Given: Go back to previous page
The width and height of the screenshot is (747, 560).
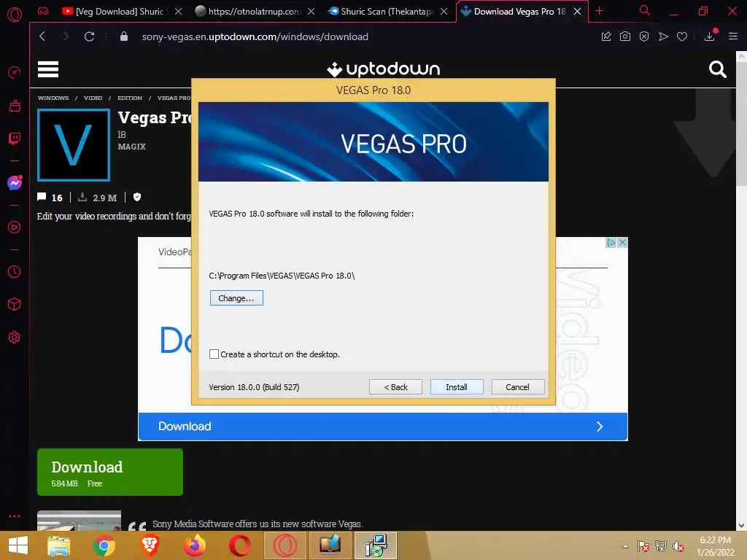Looking at the screenshot, I should pyautogui.click(x=42, y=36).
